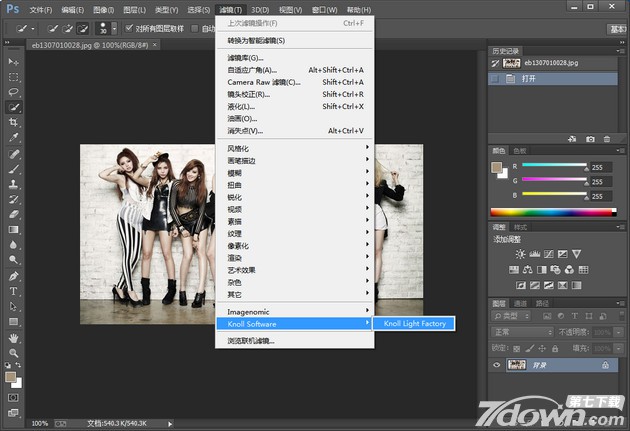630x431 pixels.
Task: Toggle 对所有图层取样 checkbox
Action: 129,29
